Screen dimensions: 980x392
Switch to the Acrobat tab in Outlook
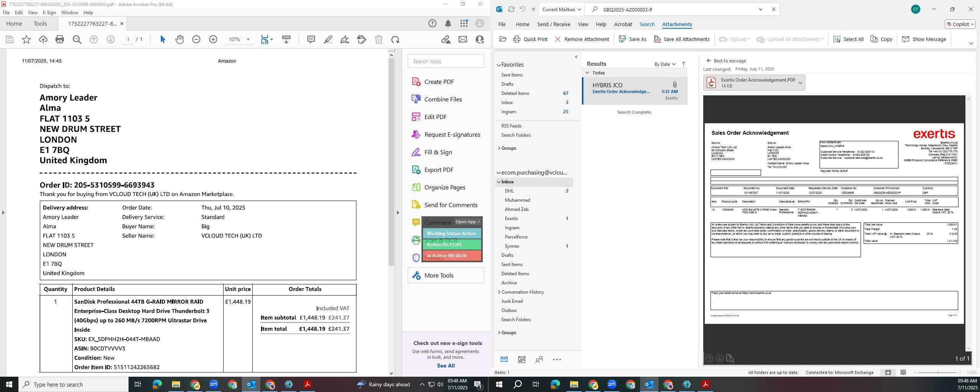[623, 24]
